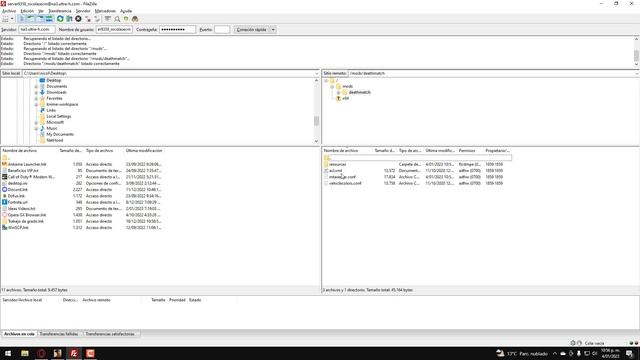Click the Nombre de usuario input field
This screenshot has height=360, width=640.
pyautogui.click(x=114, y=30)
